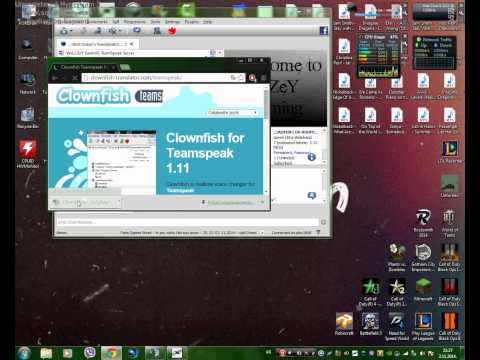The width and height of the screenshot is (480, 360).
Task: Click the Network Traffic desktop gadget
Action: click(434, 53)
